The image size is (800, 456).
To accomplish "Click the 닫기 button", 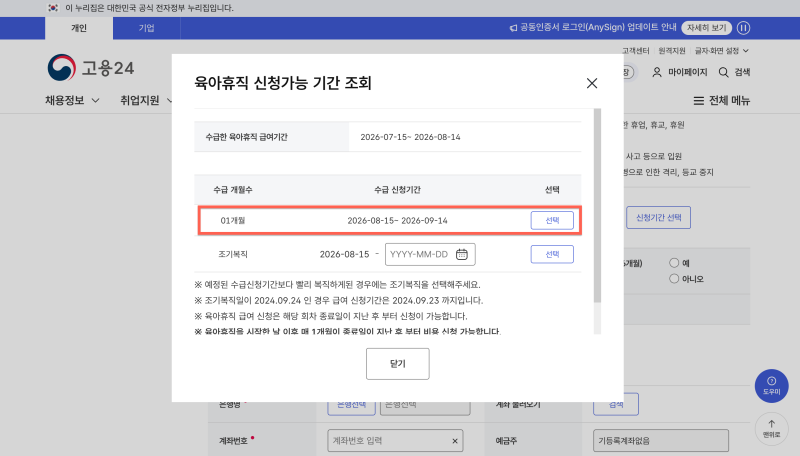I will [397, 364].
